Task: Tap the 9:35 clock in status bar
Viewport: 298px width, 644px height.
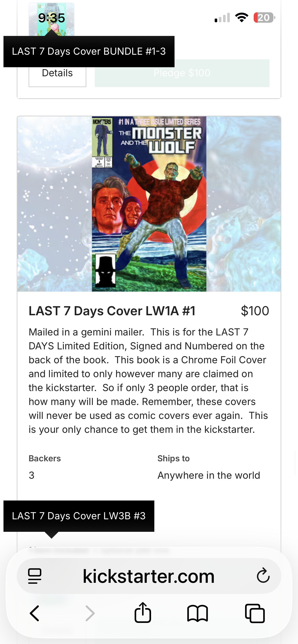Action: pyautogui.click(x=52, y=18)
